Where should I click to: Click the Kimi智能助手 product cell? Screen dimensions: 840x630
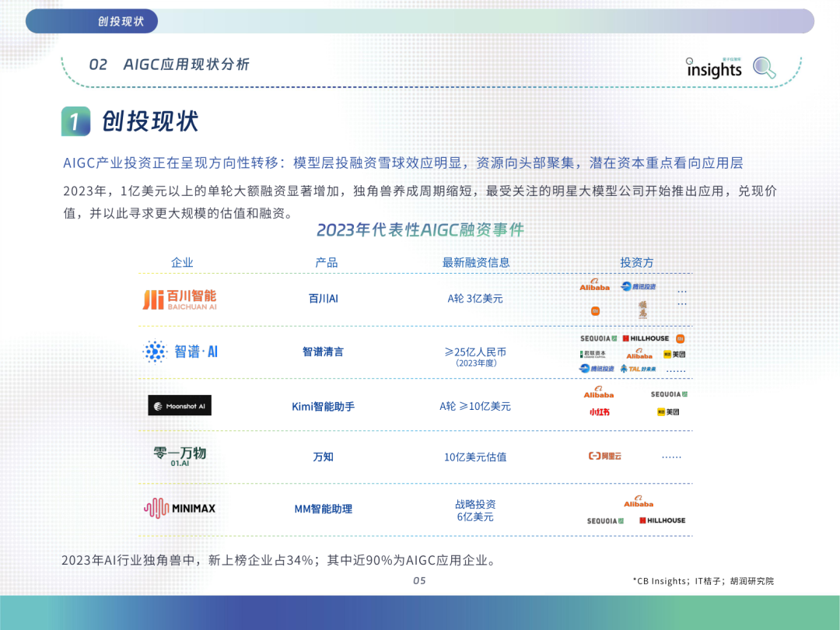(x=323, y=407)
